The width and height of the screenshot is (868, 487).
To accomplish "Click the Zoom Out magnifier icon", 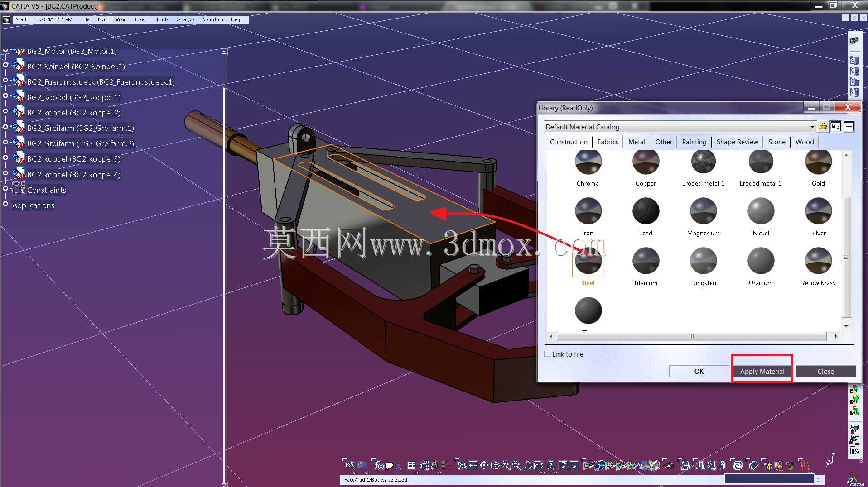I will [516, 465].
